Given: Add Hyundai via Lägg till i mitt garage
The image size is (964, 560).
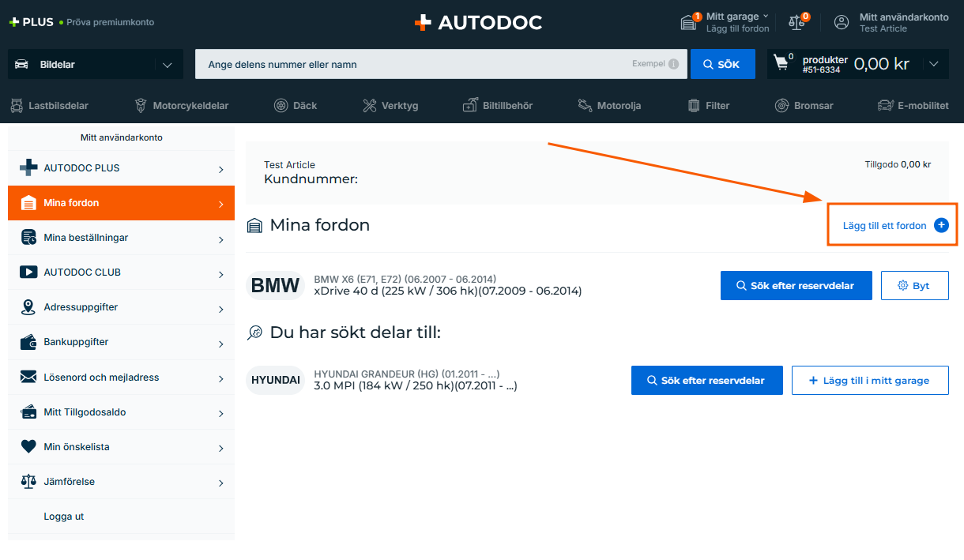Looking at the screenshot, I should (x=869, y=380).
